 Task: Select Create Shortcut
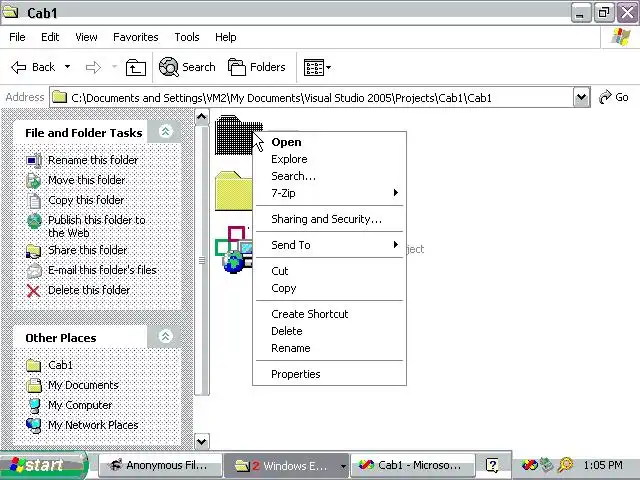329,314
